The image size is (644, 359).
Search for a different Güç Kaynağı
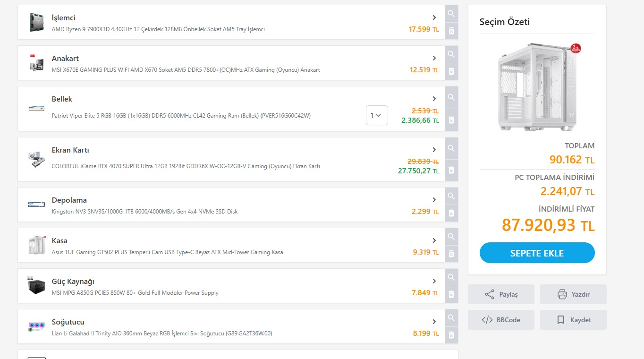point(451,277)
